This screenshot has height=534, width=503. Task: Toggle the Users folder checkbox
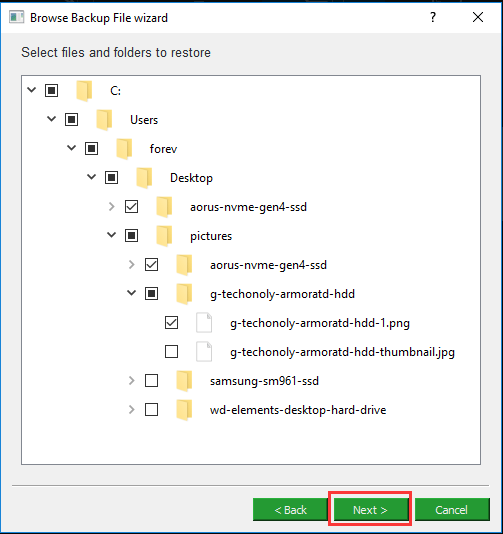72,120
